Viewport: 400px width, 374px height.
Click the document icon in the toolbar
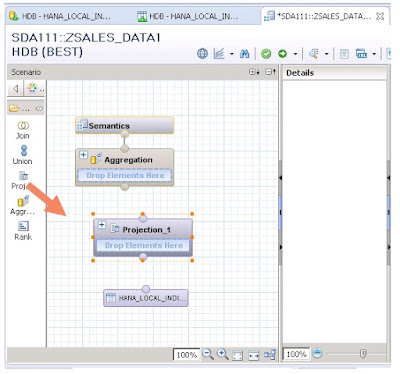[344, 54]
